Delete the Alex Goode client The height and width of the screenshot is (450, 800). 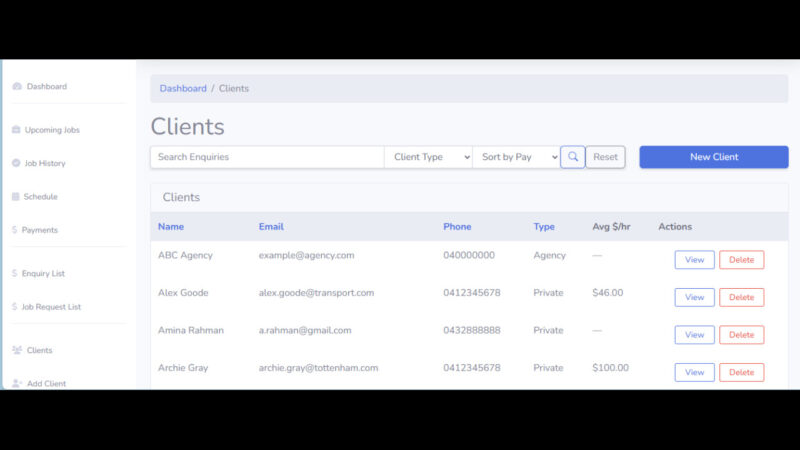(x=741, y=297)
